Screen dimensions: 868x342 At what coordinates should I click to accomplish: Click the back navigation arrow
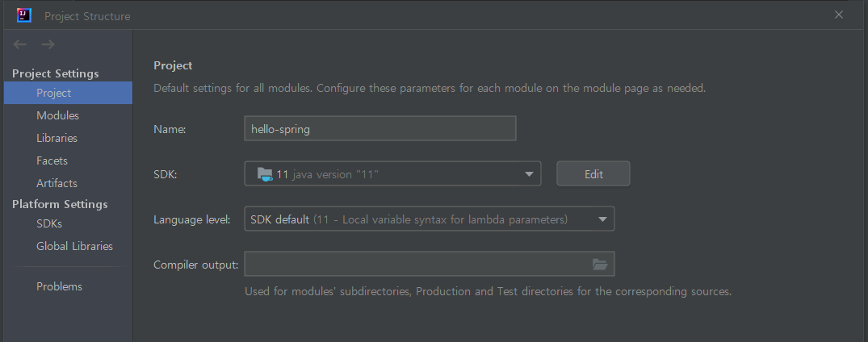pyautogui.click(x=20, y=44)
